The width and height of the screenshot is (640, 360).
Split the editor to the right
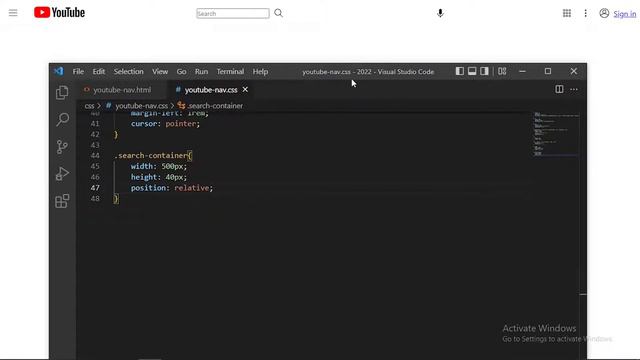click(559, 89)
